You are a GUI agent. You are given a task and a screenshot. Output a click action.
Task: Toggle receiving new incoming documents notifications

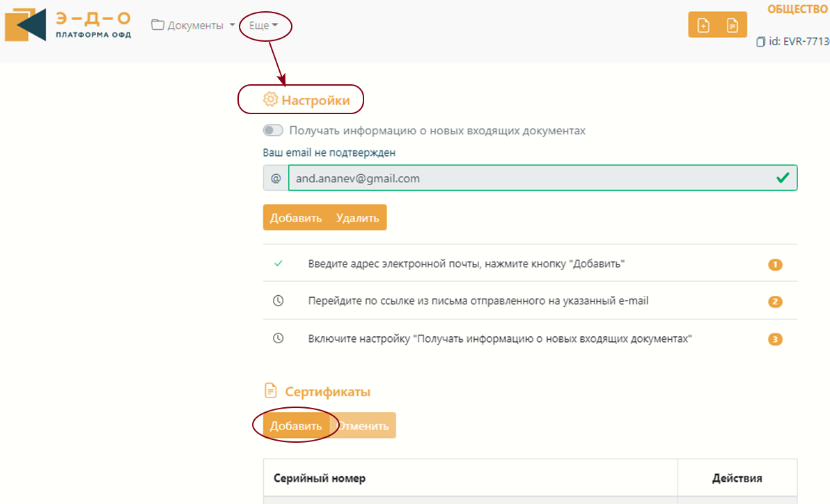click(x=273, y=130)
